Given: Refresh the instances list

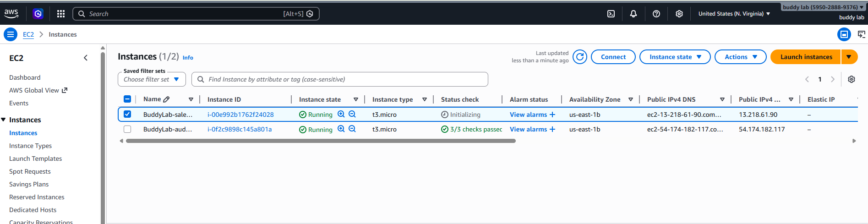Looking at the screenshot, I should 580,57.
